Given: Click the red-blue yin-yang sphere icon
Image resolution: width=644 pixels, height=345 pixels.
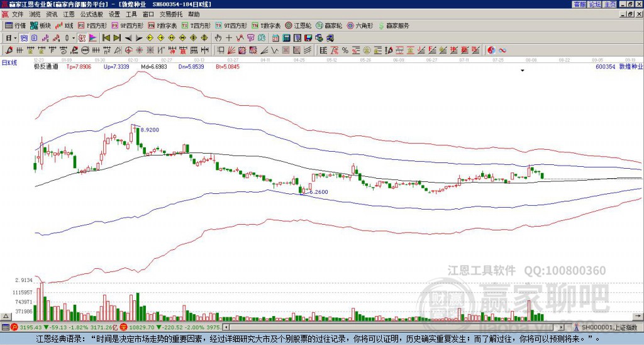Looking at the screenshot, I should pos(491,50).
